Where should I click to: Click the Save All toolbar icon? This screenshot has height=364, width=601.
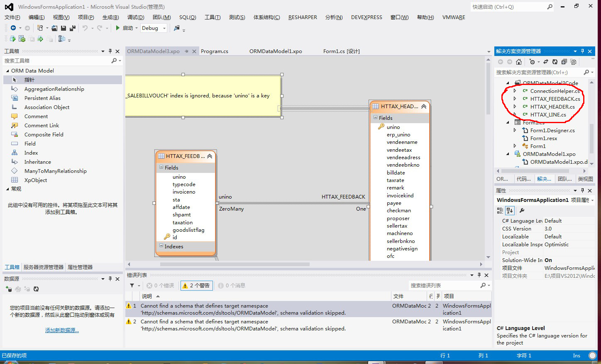click(72, 28)
